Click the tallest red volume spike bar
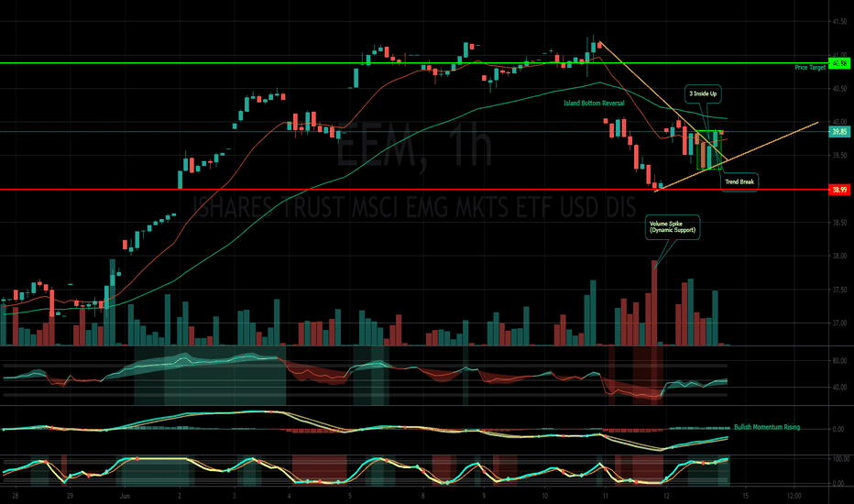 (x=654, y=303)
